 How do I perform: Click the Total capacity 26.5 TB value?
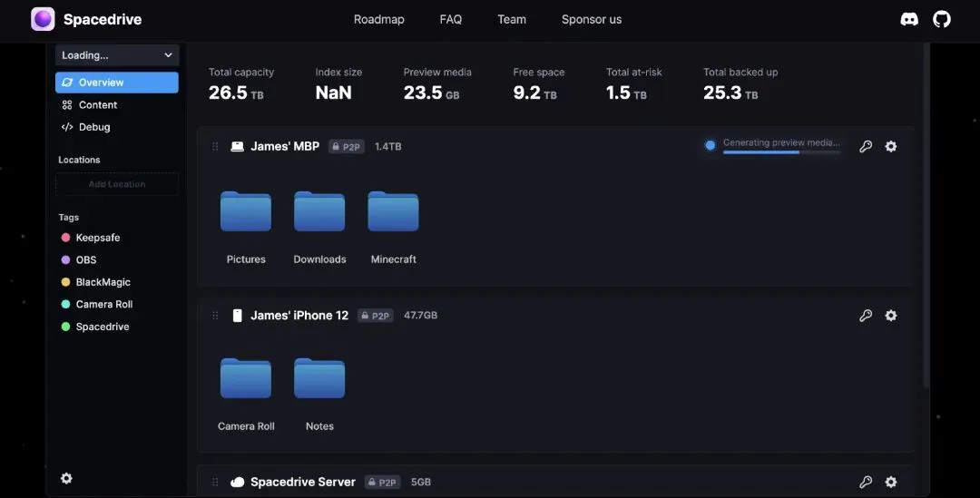point(236,93)
